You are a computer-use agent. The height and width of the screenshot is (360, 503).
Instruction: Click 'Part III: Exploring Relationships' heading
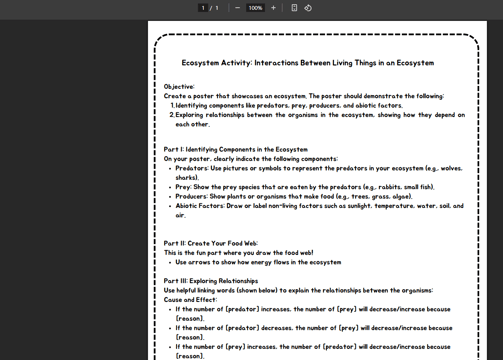(211, 281)
